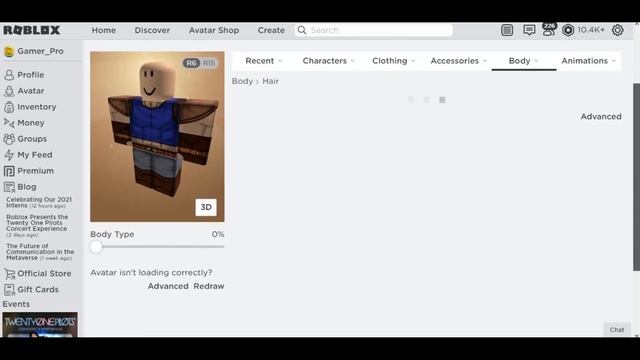Open Future of Communication in Metaverse post
640x360 pixels.
point(40,252)
